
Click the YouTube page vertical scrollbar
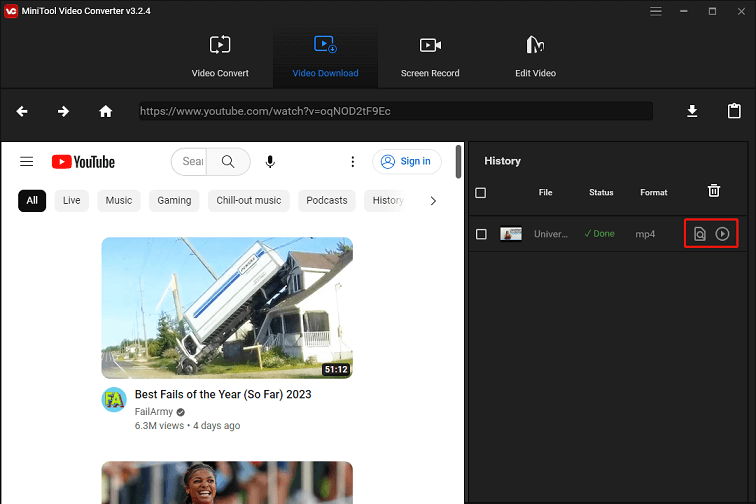click(458, 162)
